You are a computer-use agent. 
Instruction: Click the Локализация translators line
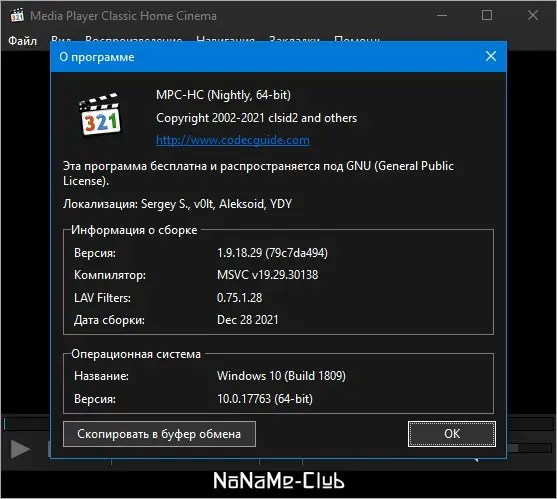tap(177, 204)
